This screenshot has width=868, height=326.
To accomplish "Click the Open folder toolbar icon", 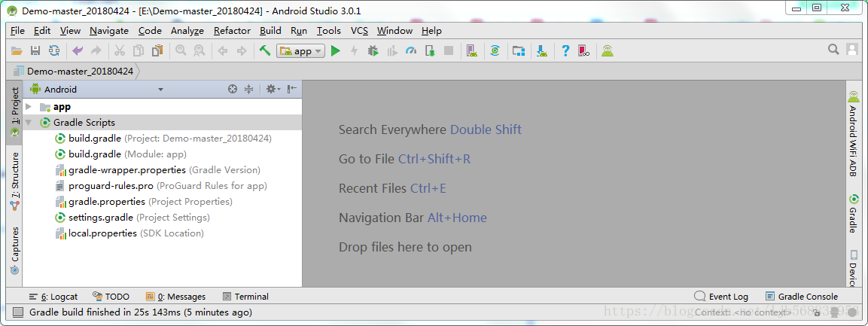I will click(x=17, y=51).
